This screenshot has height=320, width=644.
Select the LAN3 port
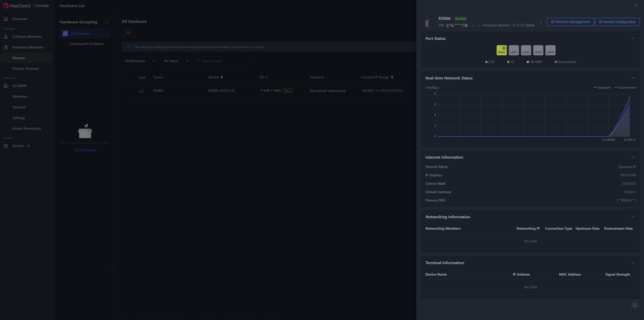(x=538, y=50)
